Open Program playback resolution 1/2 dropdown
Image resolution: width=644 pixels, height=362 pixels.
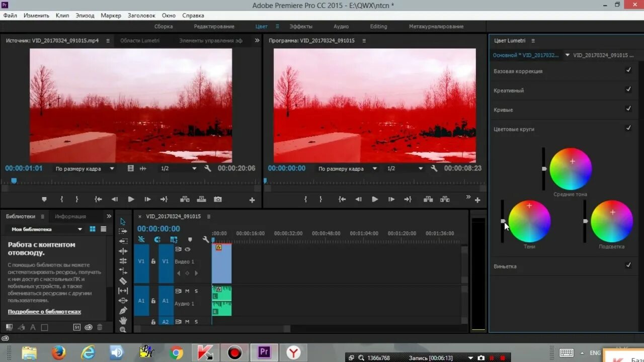pos(405,169)
